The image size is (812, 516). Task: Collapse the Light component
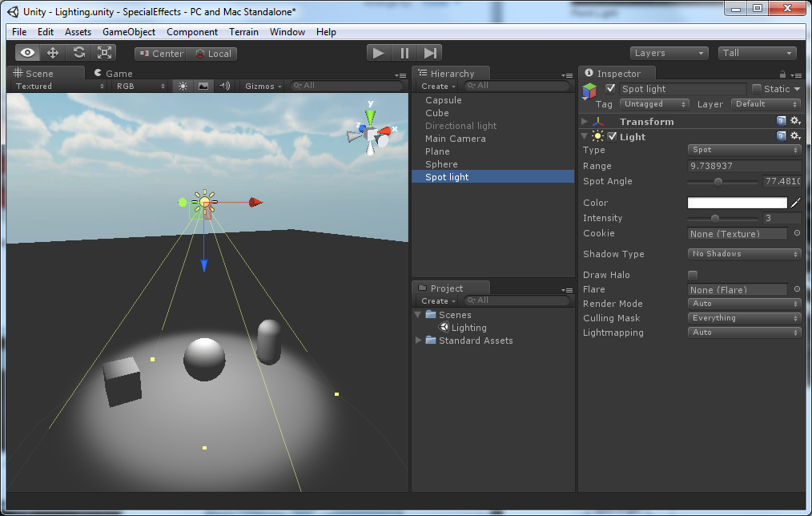(x=584, y=136)
